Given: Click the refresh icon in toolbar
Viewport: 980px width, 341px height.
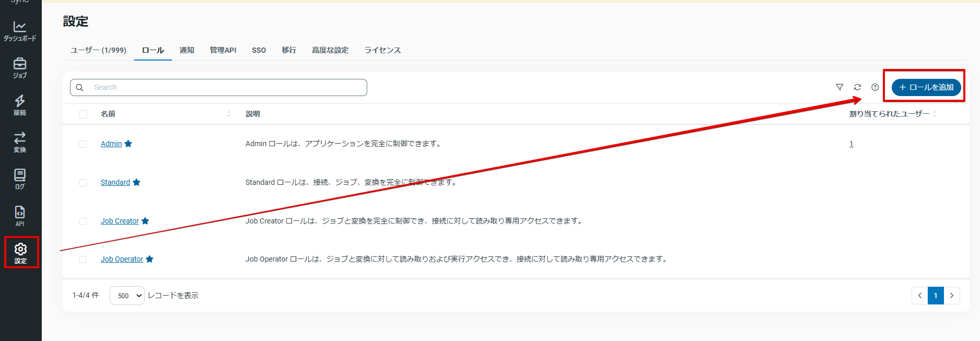Looking at the screenshot, I should coord(857,87).
